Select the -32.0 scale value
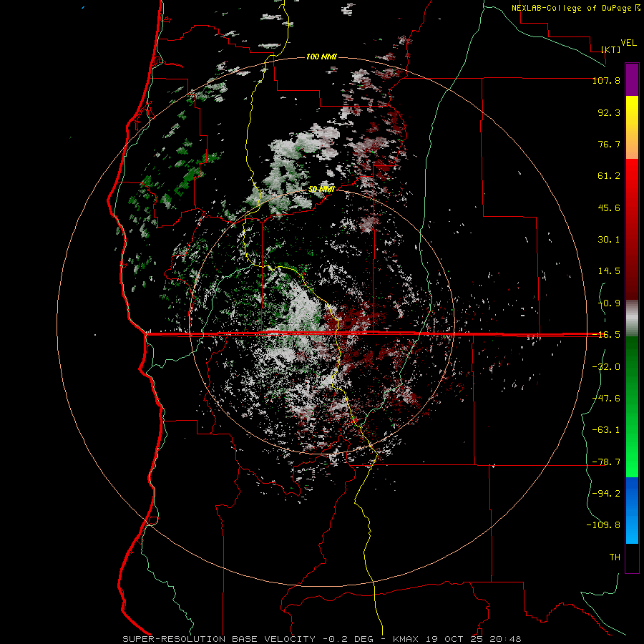This screenshot has width=644, height=644. pos(606,367)
